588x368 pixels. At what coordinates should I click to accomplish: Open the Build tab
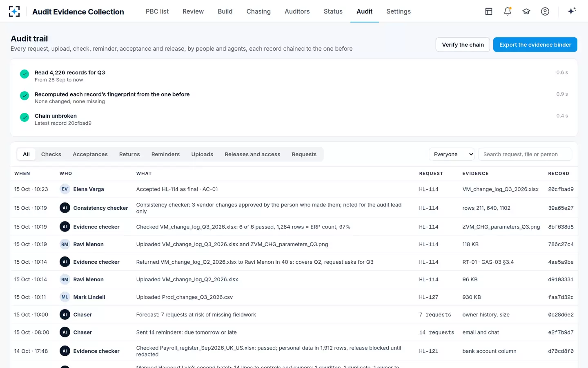[x=225, y=11]
